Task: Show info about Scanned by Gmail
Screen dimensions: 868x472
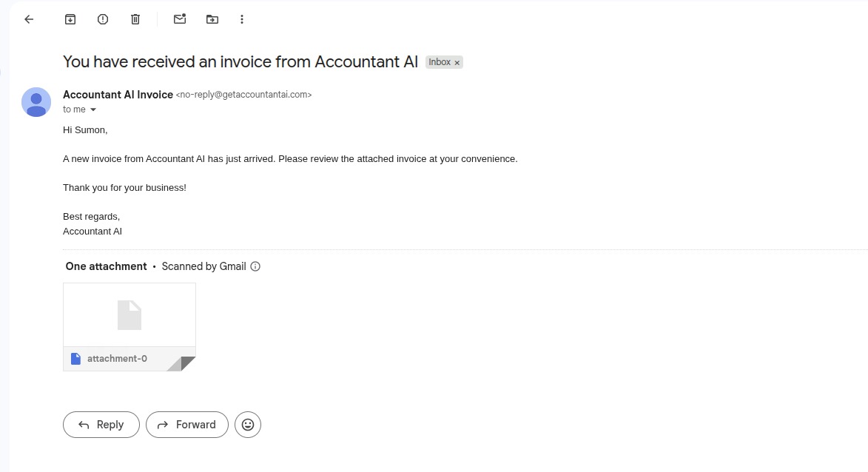Action: tap(255, 266)
